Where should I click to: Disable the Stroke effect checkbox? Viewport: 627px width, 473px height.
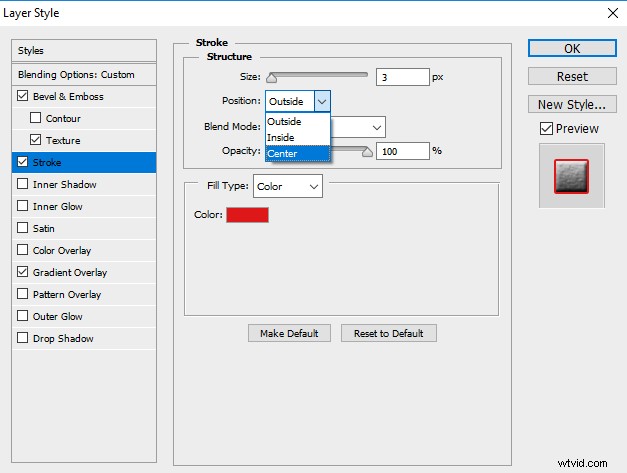[23, 162]
